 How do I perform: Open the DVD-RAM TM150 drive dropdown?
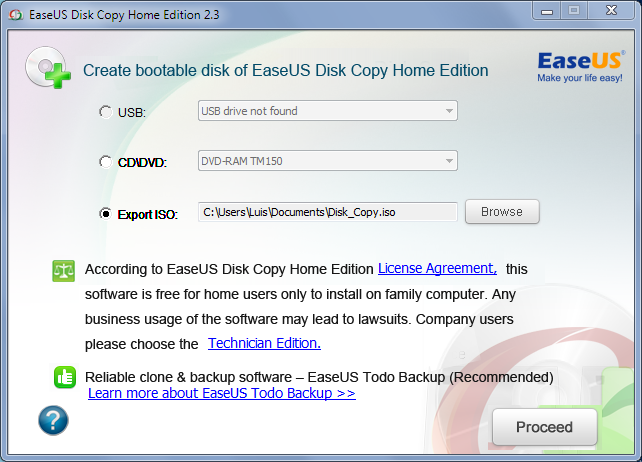click(328, 161)
